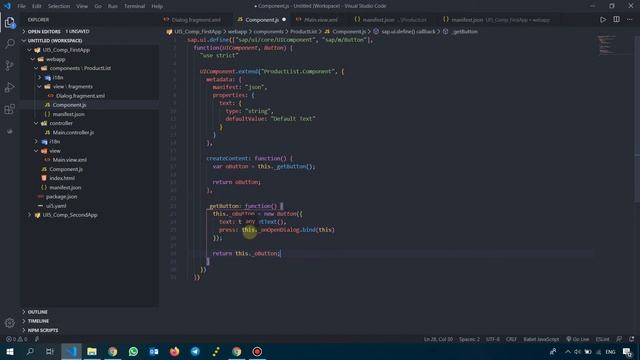Switch to the Dialog.fragment.xml tab

[x=196, y=20]
